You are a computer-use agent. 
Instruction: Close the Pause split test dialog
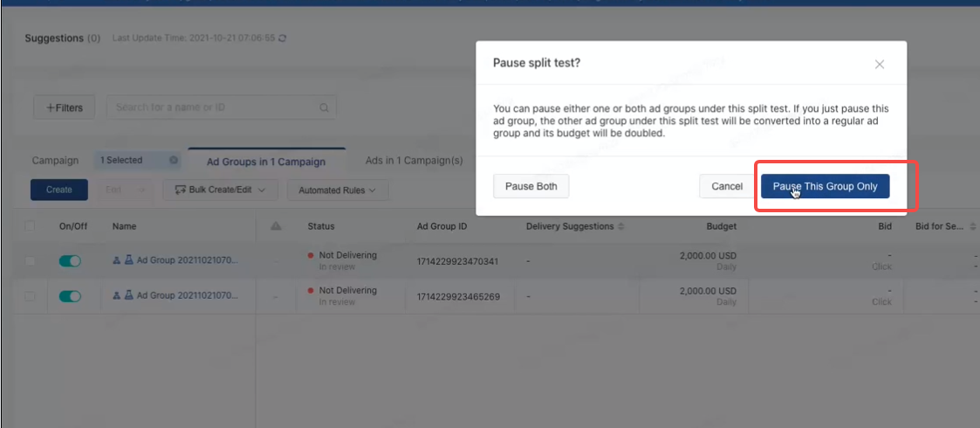point(879,64)
